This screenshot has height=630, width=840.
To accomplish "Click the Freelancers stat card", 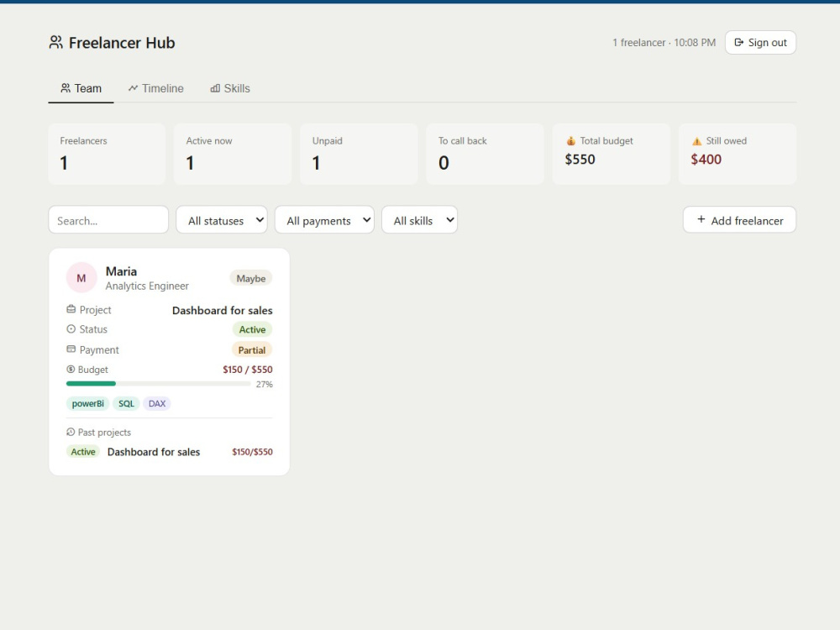I will 108,155.
